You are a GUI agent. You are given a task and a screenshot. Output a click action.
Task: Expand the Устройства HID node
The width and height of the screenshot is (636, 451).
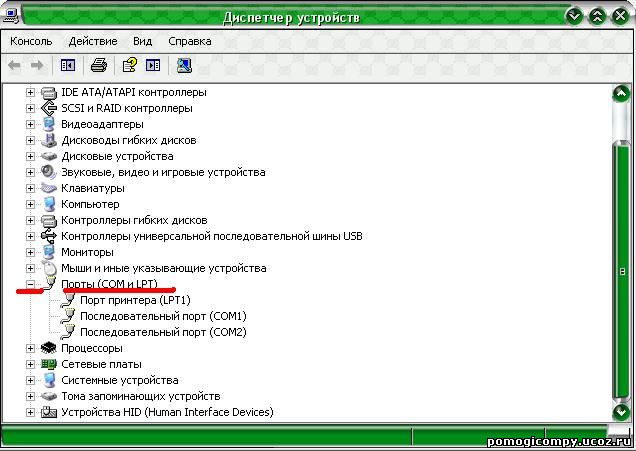[30, 412]
